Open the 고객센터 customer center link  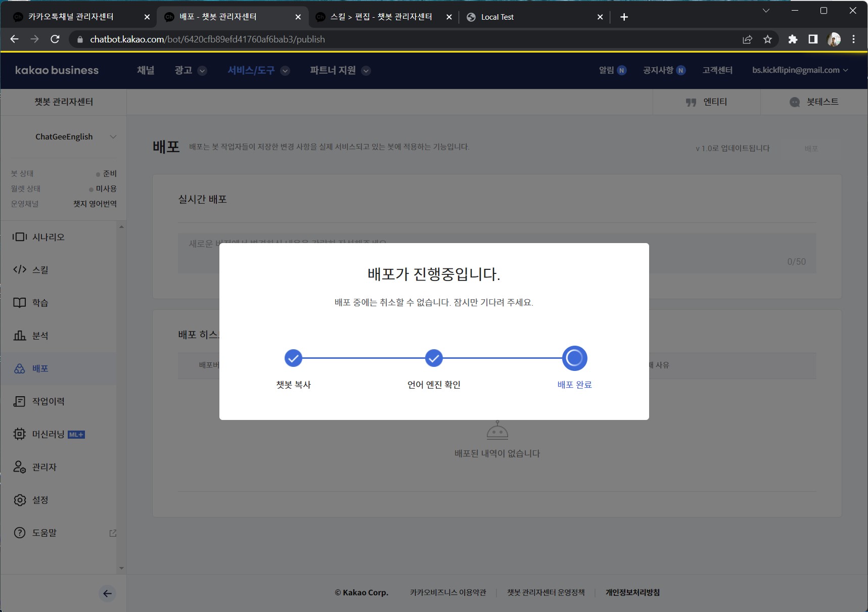[x=717, y=70]
